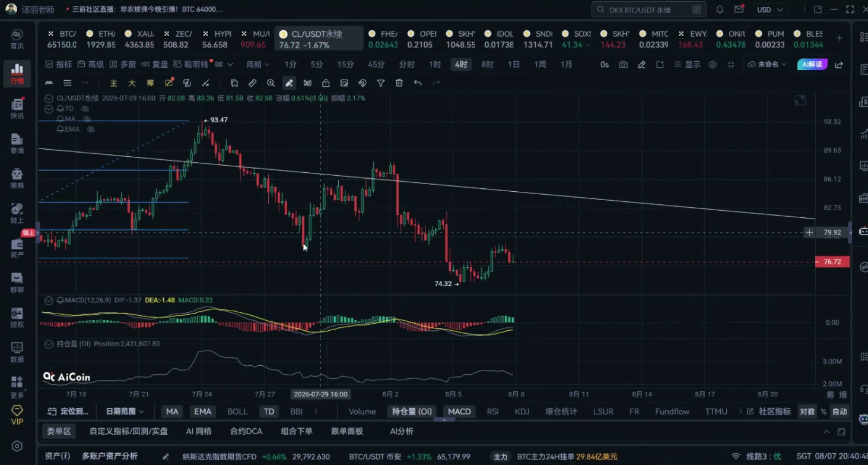Expand the 周期 period dropdown

(257, 64)
